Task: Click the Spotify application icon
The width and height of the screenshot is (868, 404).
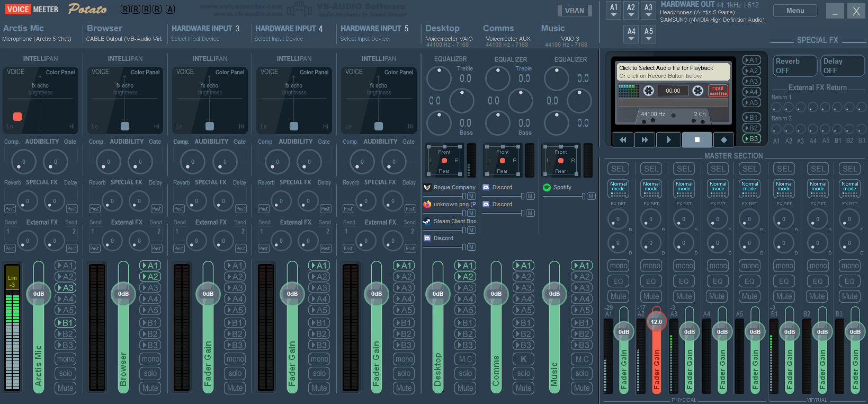Action: click(547, 187)
